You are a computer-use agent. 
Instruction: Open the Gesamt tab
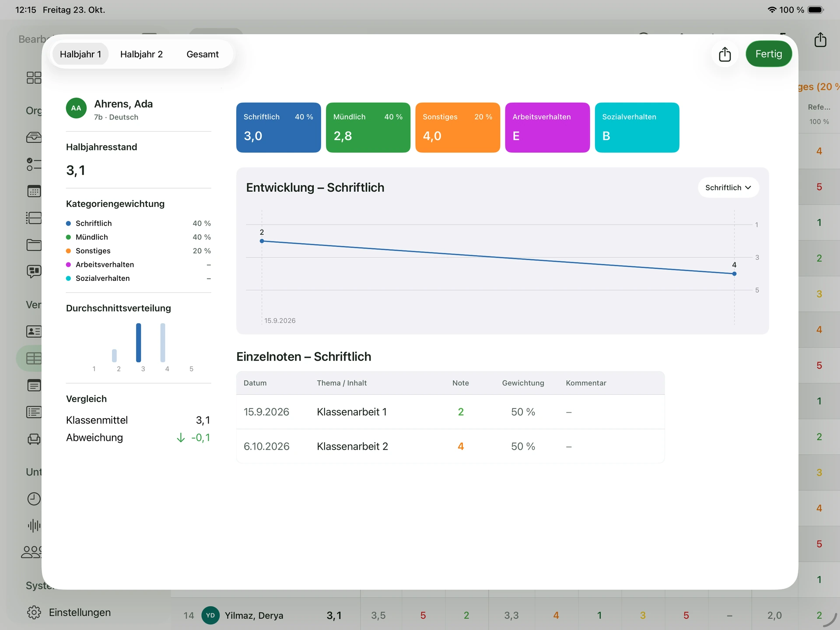[202, 54]
